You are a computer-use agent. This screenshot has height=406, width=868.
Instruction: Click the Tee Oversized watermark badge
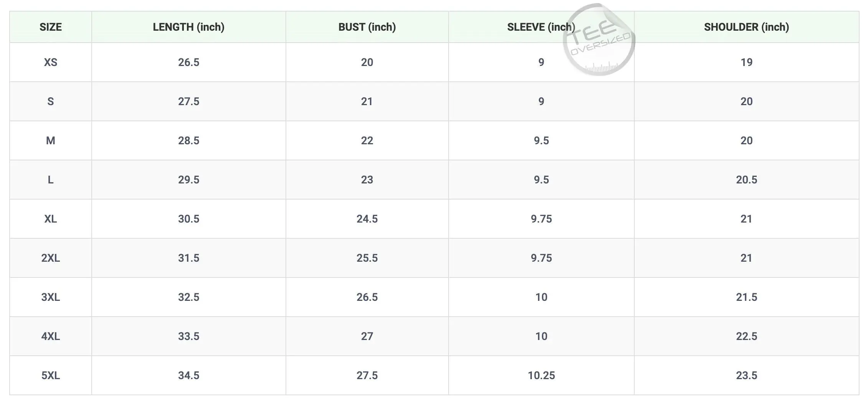point(599,40)
